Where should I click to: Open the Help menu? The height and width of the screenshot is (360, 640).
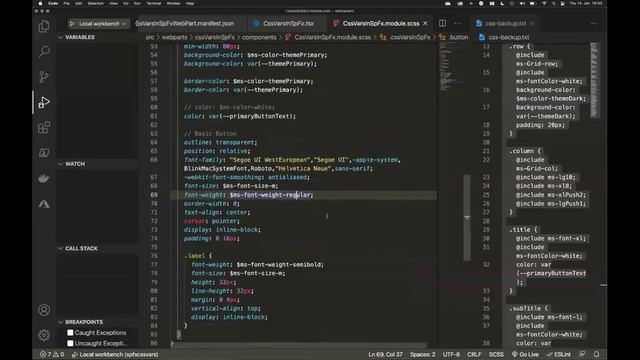coord(190,3)
